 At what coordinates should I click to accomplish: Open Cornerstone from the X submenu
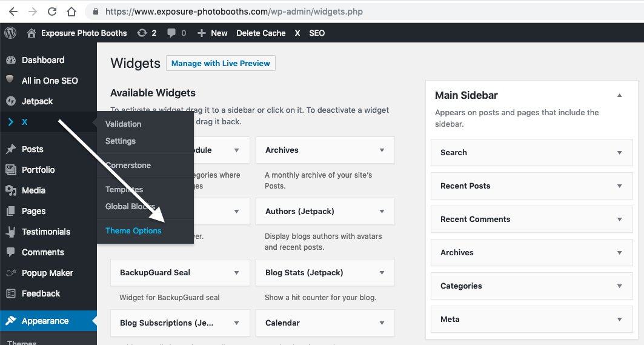tap(128, 165)
